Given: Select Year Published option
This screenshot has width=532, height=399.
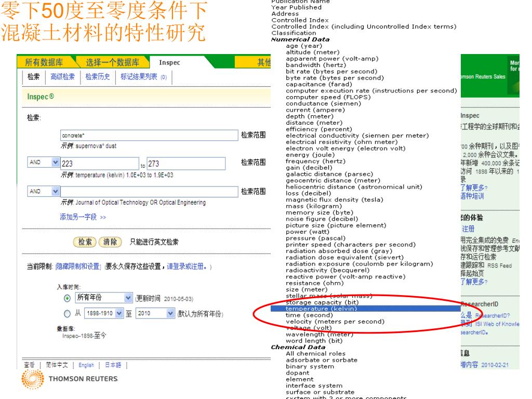Looking at the screenshot, I should [296, 7].
